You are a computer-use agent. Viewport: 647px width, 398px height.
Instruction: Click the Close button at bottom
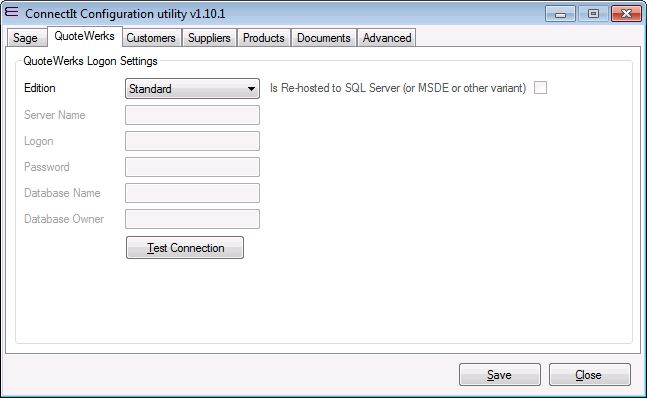(590, 374)
